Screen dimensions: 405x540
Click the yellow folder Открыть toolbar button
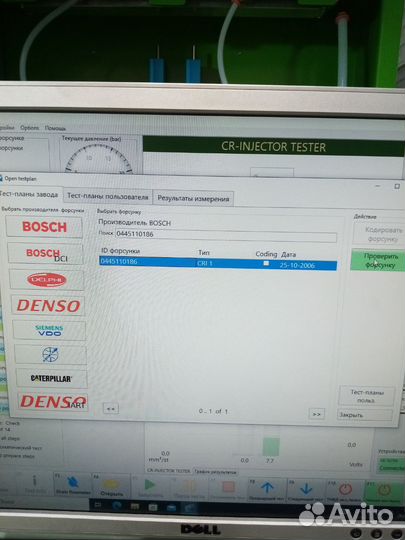click(111, 486)
